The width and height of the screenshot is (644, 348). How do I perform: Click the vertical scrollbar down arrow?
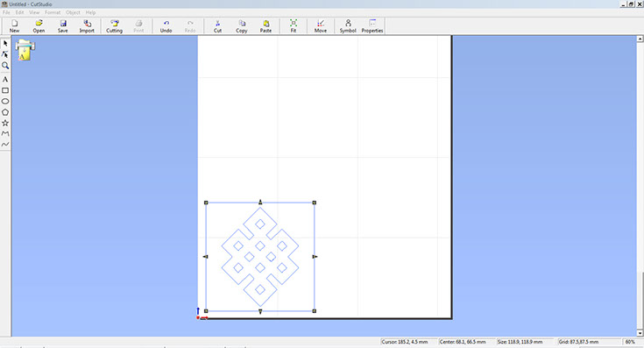[x=640, y=333]
